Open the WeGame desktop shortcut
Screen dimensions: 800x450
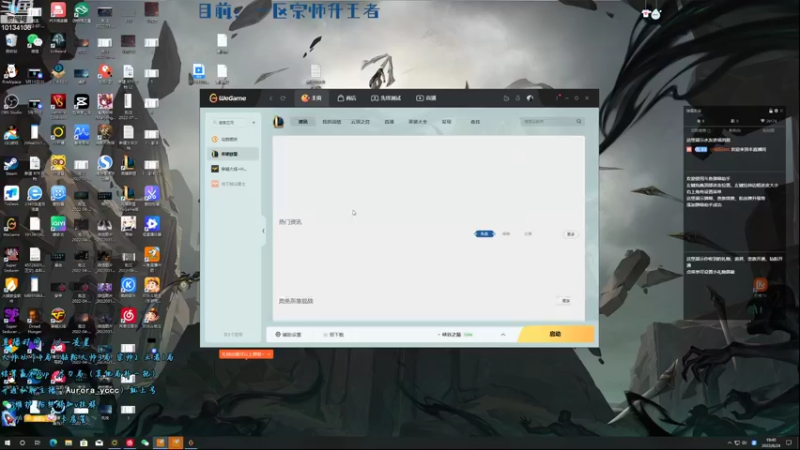11,226
